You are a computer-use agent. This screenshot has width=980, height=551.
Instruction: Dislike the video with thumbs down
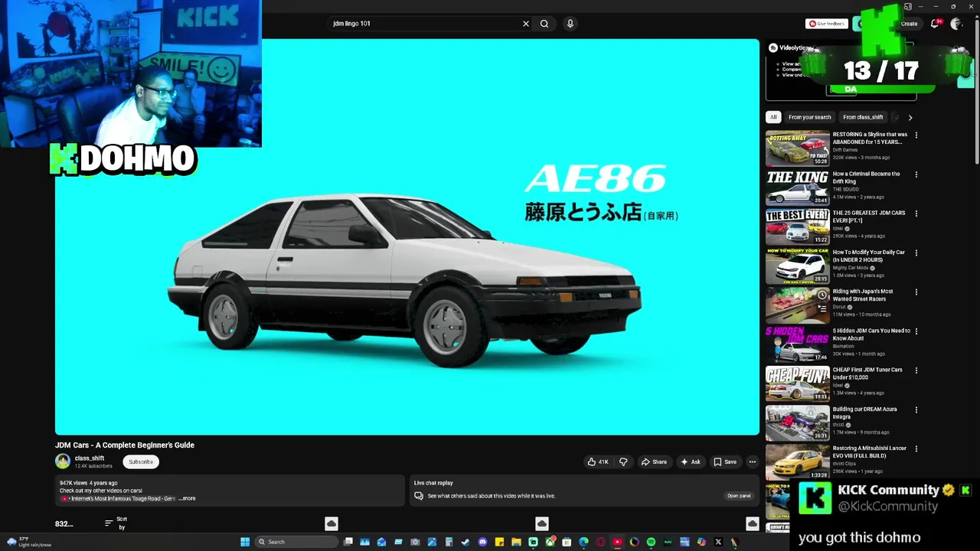[x=623, y=461]
